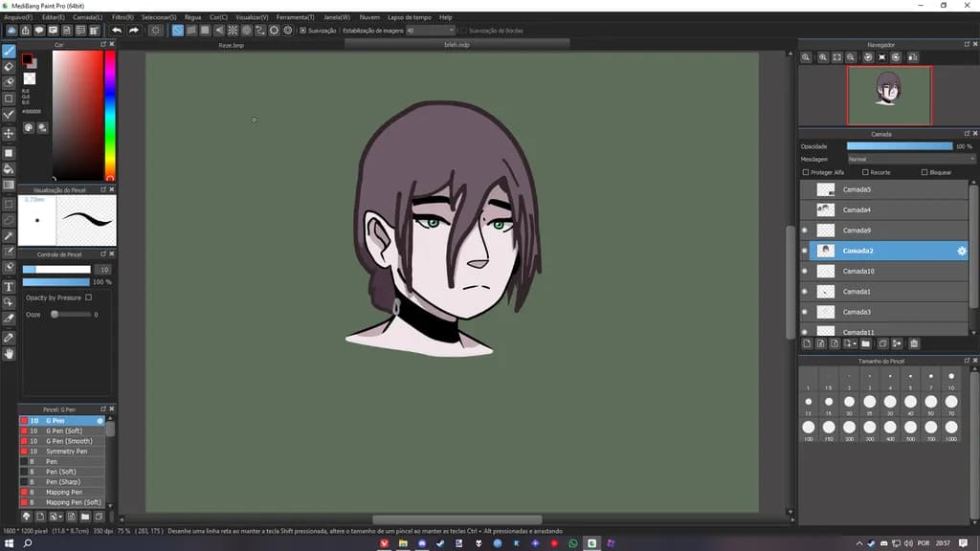Screen dimensions: 980x551
Task: Toggle visibility of Camada3 layer
Action: [x=804, y=312]
